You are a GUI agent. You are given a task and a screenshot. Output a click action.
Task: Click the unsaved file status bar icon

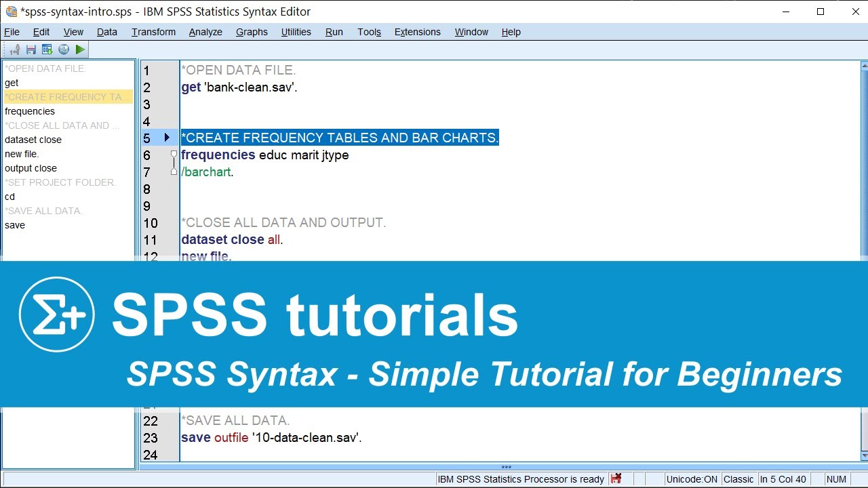[616, 479]
